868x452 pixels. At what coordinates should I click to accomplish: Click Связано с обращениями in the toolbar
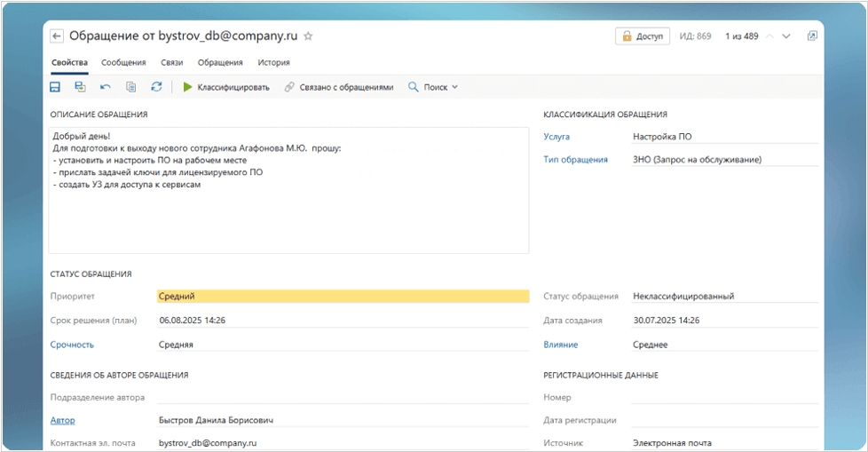point(339,87)
